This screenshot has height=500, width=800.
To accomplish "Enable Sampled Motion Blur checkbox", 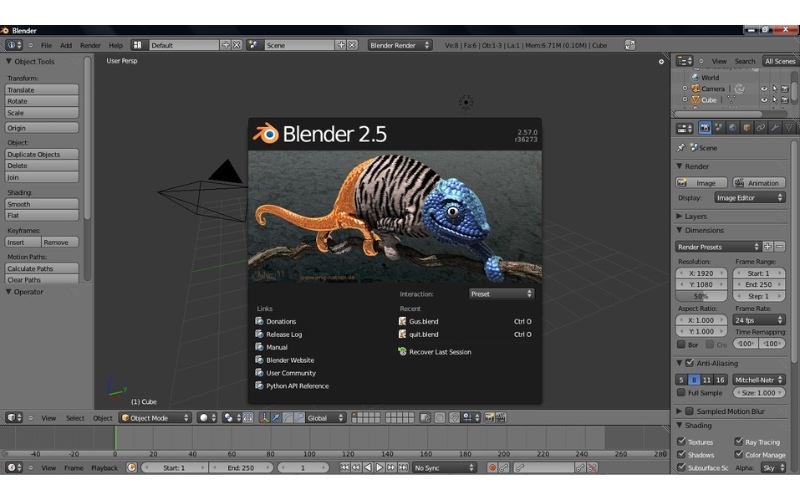I will pyautogui.click(x=689, y=411).
